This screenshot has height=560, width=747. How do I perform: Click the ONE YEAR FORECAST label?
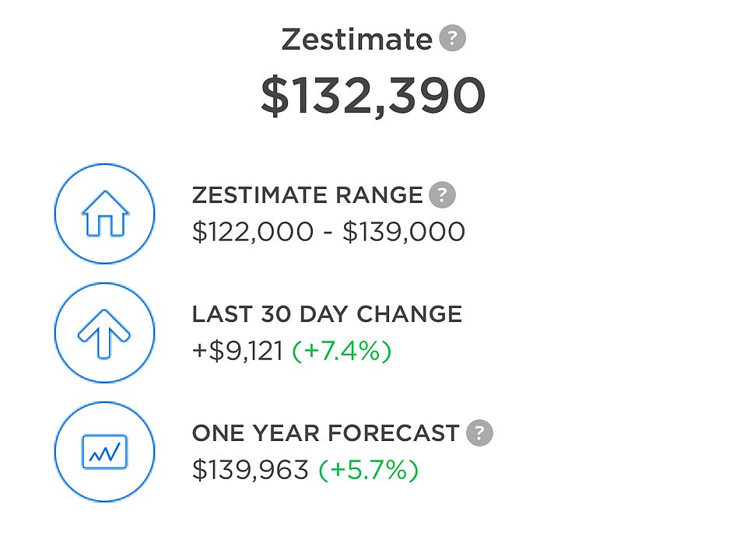[x=325, y=433]
